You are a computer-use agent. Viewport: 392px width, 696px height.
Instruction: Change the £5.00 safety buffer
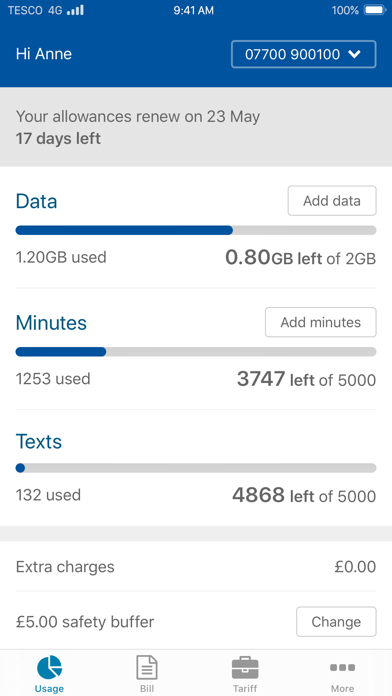(x=336, y=621)
